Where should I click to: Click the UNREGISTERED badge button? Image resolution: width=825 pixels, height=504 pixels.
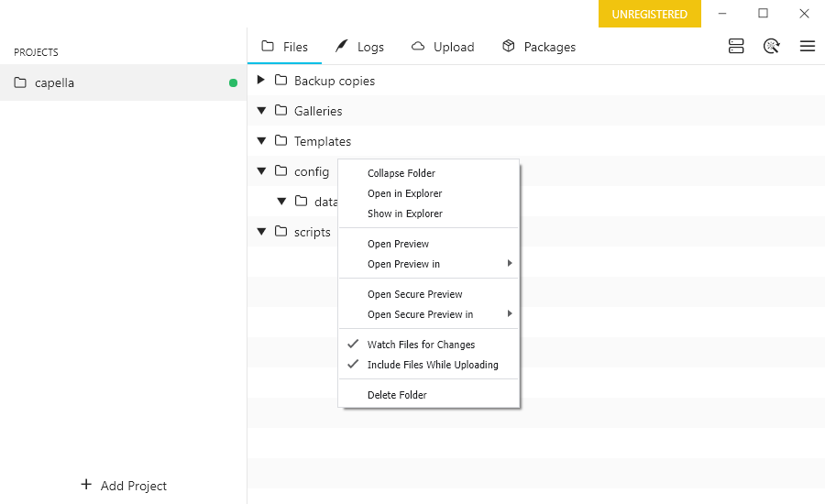click(x=650, y=14)
